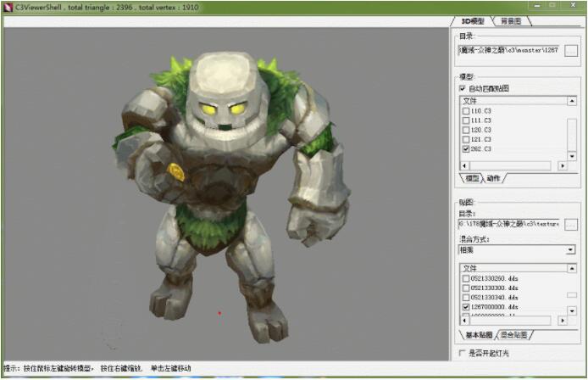588x380 pixels.
Task: Check the 110.C3 model file
Action: [x=466, y=111]
